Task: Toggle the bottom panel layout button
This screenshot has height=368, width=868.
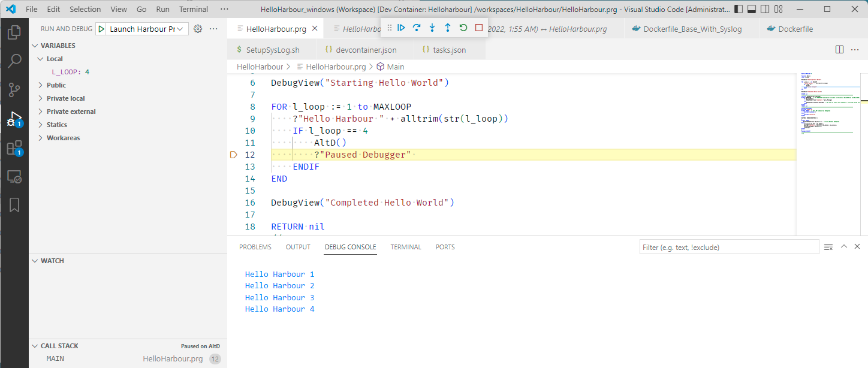Action: pos(752,9)
